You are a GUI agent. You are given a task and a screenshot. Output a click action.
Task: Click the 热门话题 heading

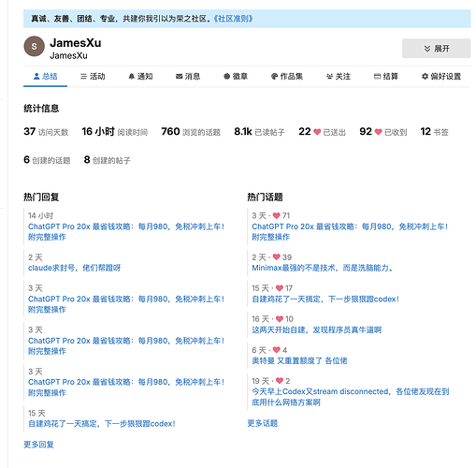(265, 197)
